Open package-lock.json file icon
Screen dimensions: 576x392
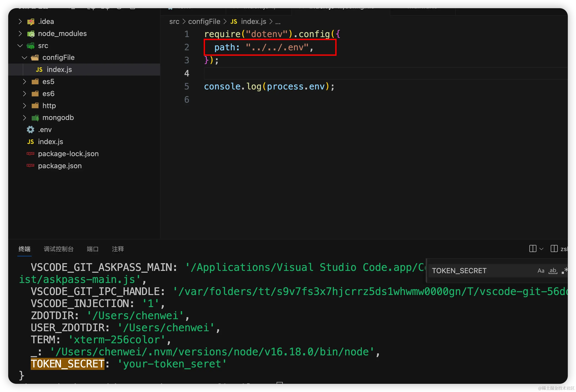[x=31, y=154]
